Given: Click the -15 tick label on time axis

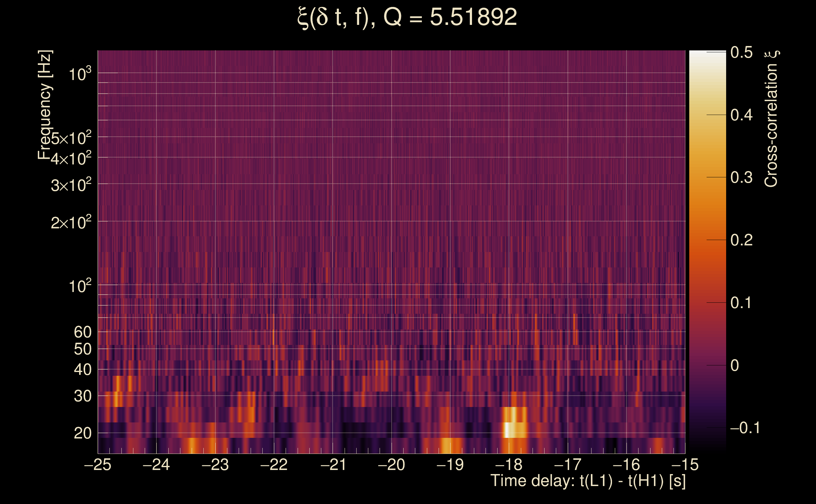Looking at the screenshot, I should (685, 465).
